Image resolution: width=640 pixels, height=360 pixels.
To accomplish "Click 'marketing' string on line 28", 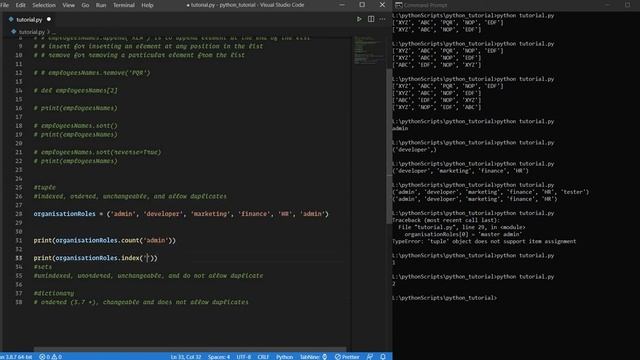I will point(211,214).
